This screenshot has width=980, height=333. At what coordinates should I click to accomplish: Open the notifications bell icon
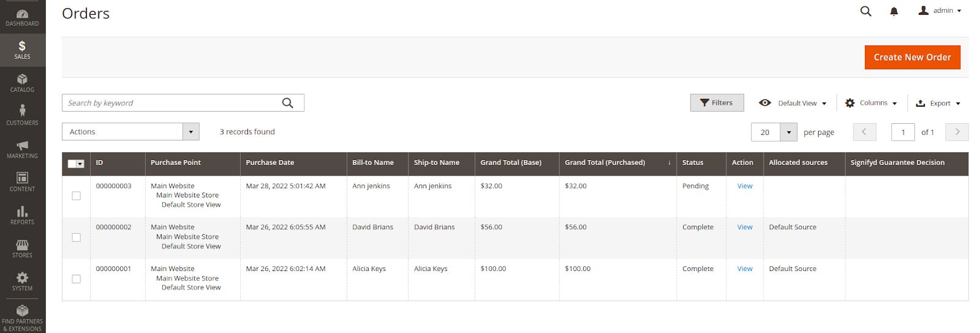tap(894, 11)
